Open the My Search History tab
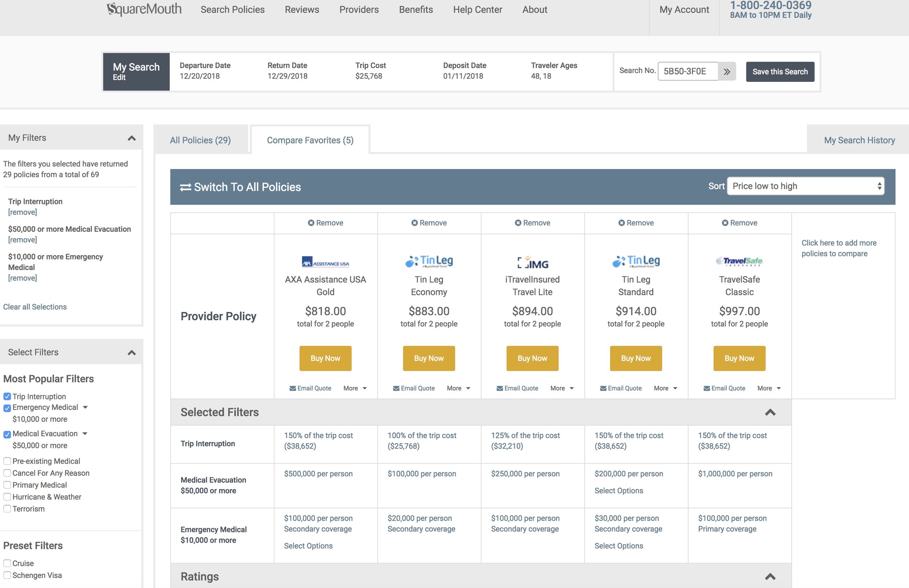Image resolution: width=909 pixels, height=588 pixels. click(859, 140)
